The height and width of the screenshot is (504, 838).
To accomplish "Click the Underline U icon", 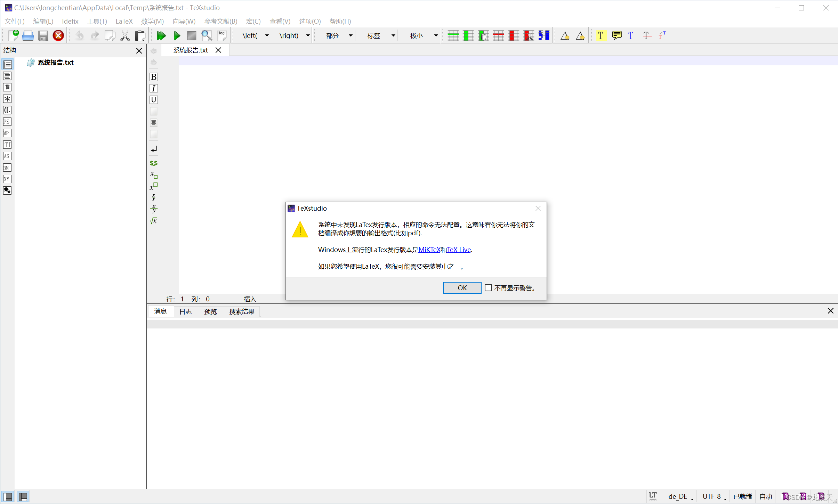I will 154,100.
